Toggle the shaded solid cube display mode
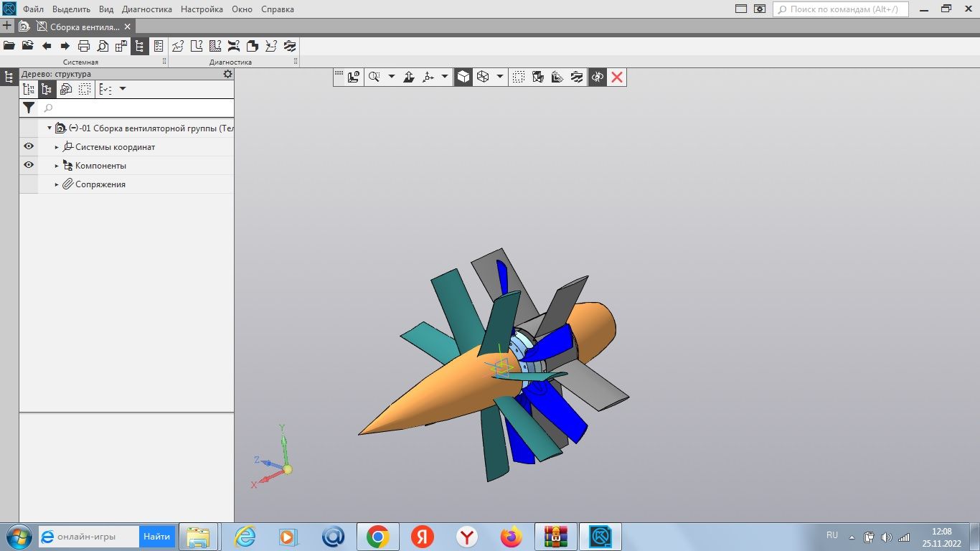Screen dimensions: 980x551 (463, 77)
